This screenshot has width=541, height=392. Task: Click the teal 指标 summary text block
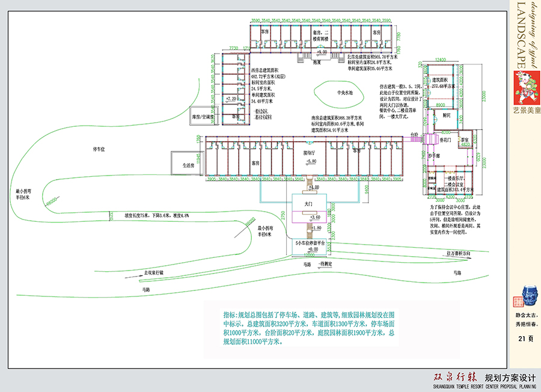point(308,328)
